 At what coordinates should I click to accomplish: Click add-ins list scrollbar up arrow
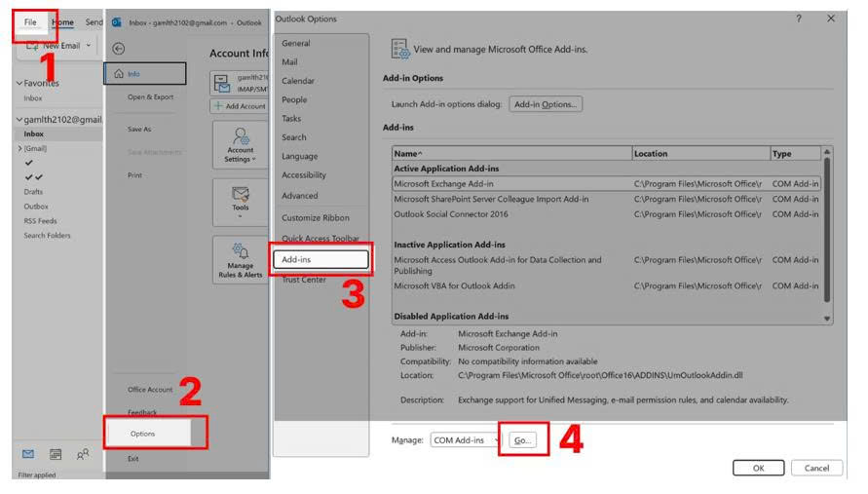[x=827, y=152]
